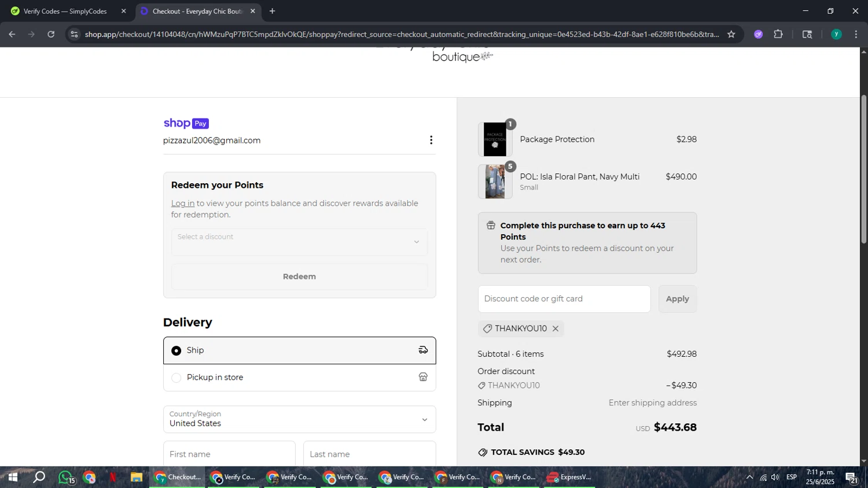868x488 pixels.
Task: Click the gift icon beside earn Points
Action: click(x=490, y=225)
